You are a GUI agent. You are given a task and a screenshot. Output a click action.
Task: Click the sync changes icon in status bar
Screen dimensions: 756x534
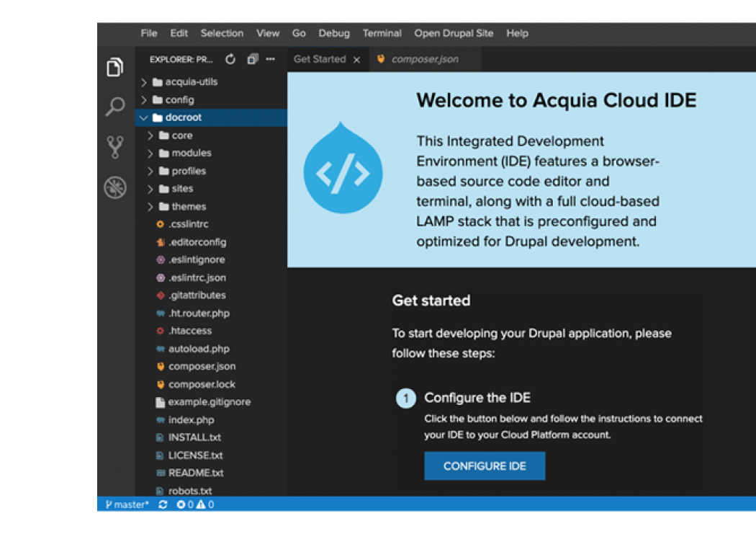point(161,504)
